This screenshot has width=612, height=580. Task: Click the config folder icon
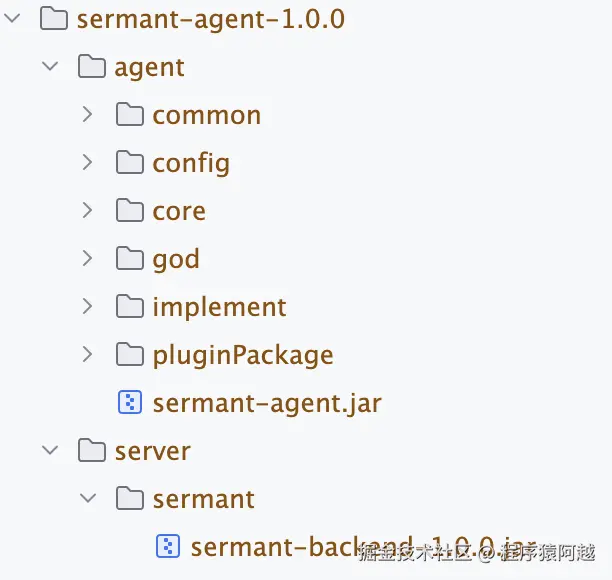(130, 163)
